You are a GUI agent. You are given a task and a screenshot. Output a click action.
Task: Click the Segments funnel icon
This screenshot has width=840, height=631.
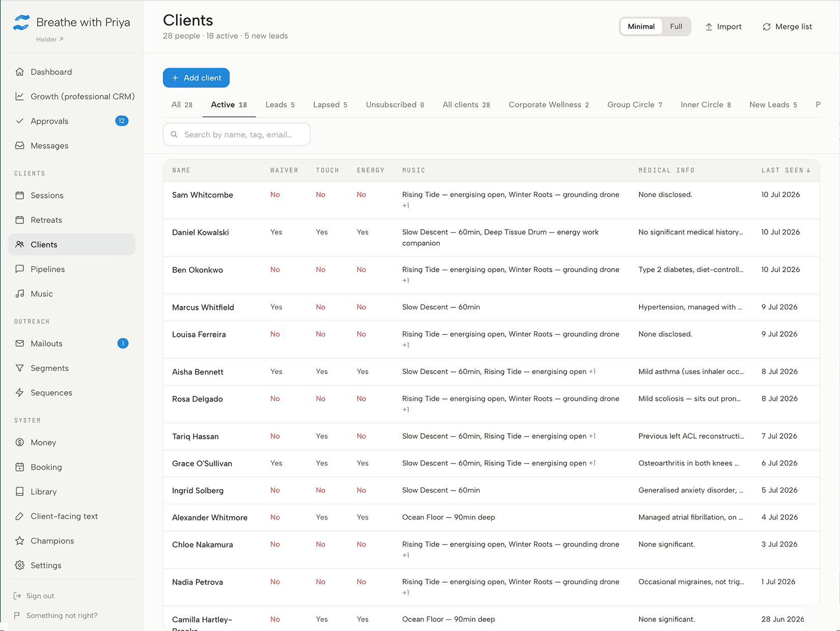coord(20,368)
